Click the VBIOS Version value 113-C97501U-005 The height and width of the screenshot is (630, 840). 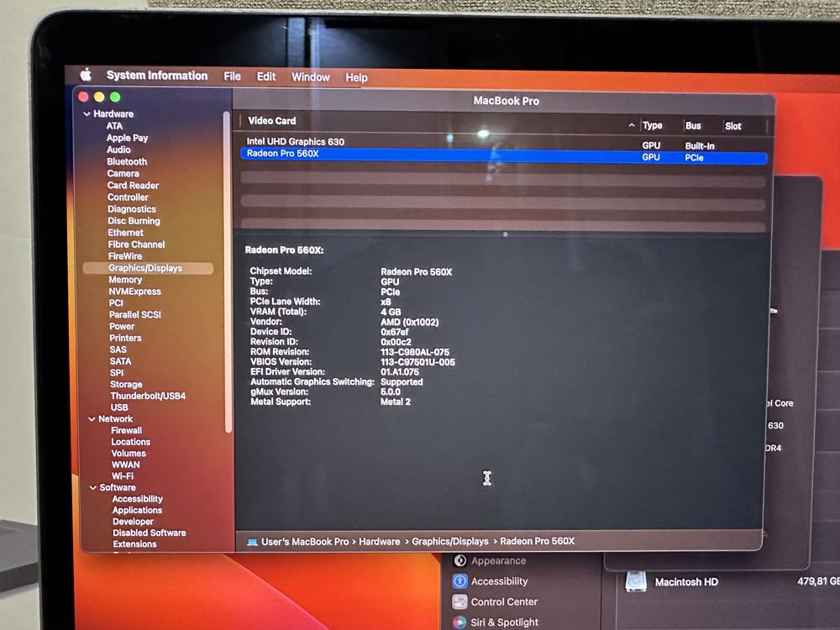tap(417, 362)
